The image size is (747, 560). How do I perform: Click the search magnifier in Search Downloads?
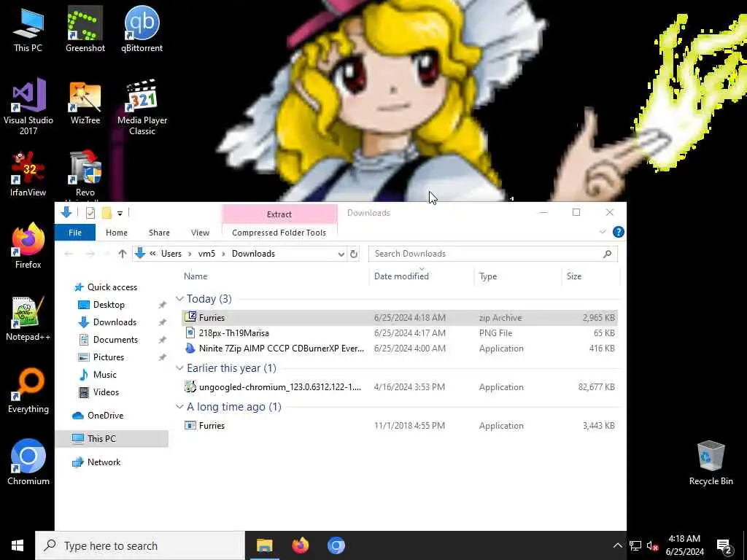click(x=607, y=254)
